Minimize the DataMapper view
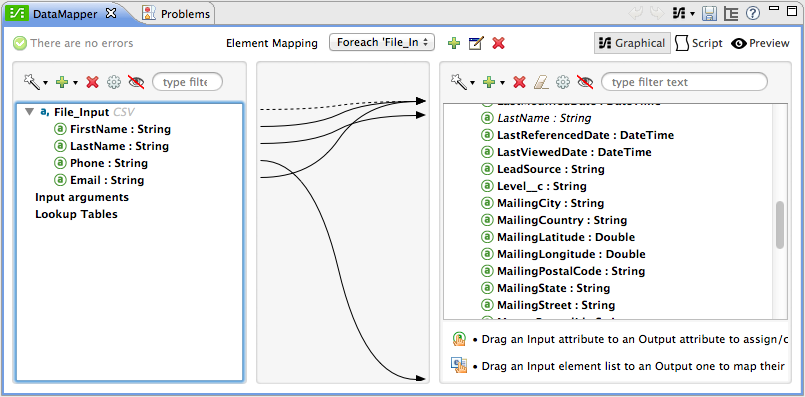This screenshot has width=805, height=397. pyautogui.click(x=775, y=9)
